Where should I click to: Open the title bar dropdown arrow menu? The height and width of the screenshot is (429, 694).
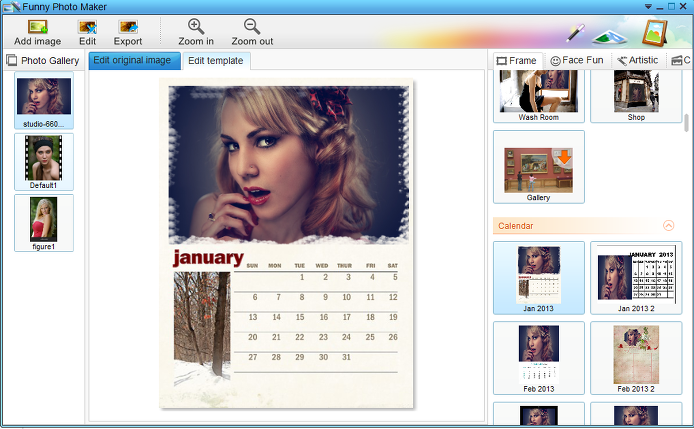pos(648,7)
